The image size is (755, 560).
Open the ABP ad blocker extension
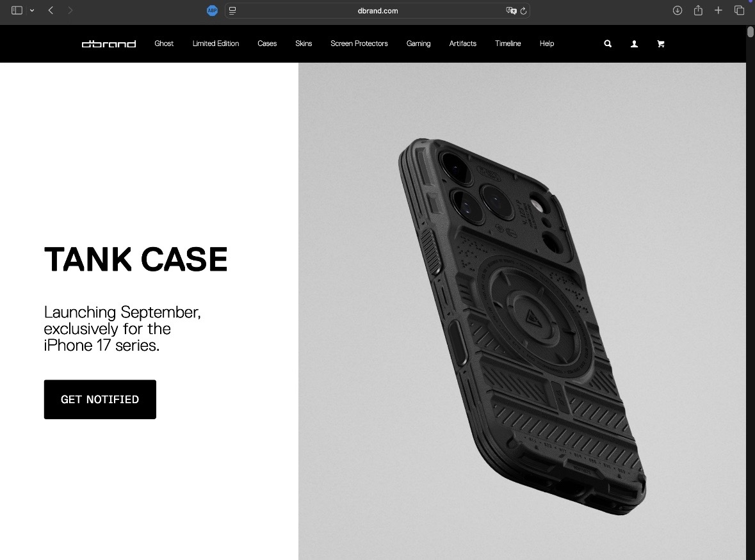[212, 11]
